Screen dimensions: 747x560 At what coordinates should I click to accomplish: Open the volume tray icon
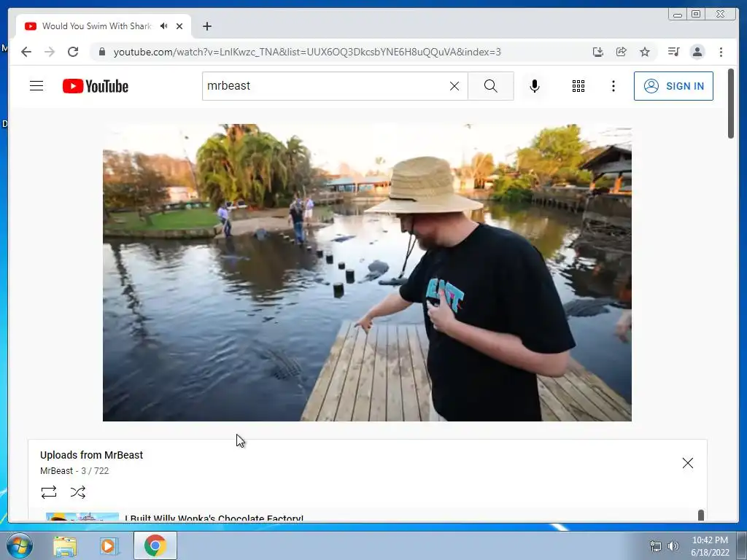[673, 545]
